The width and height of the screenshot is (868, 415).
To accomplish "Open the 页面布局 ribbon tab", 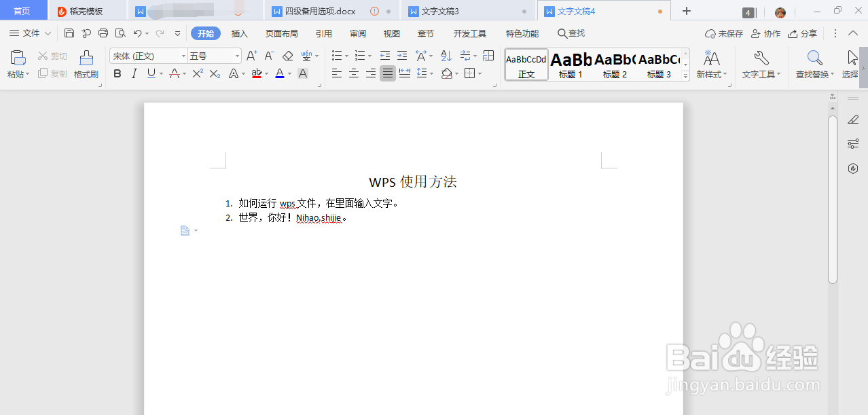I will click(281, 33).
